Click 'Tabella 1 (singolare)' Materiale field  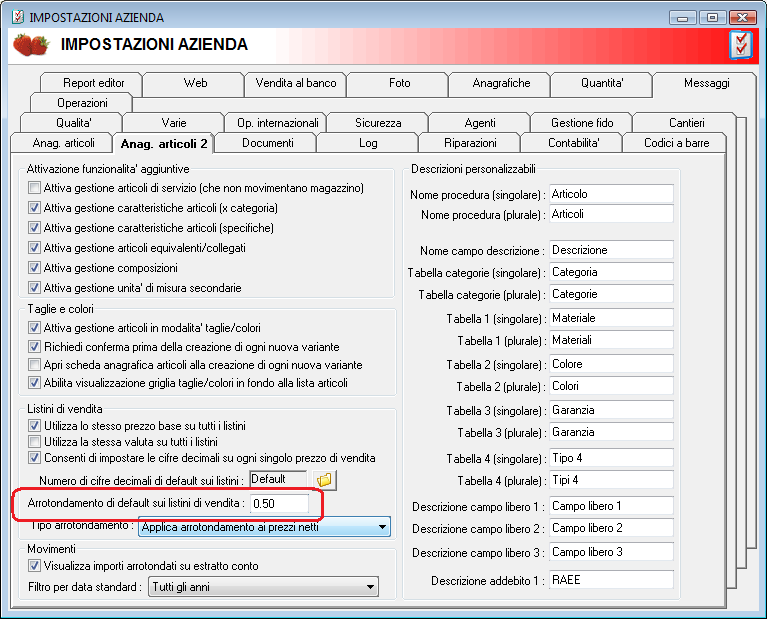(x=611, y=318)
